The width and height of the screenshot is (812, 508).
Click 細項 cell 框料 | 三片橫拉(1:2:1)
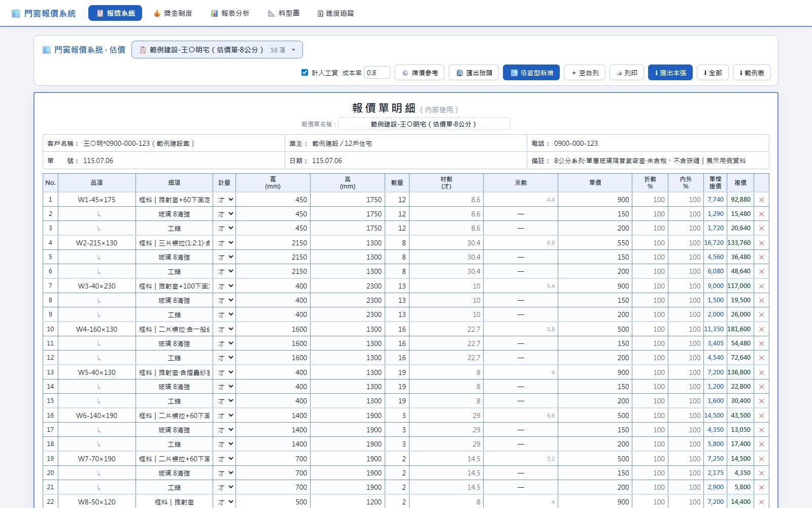click(174, 243)
